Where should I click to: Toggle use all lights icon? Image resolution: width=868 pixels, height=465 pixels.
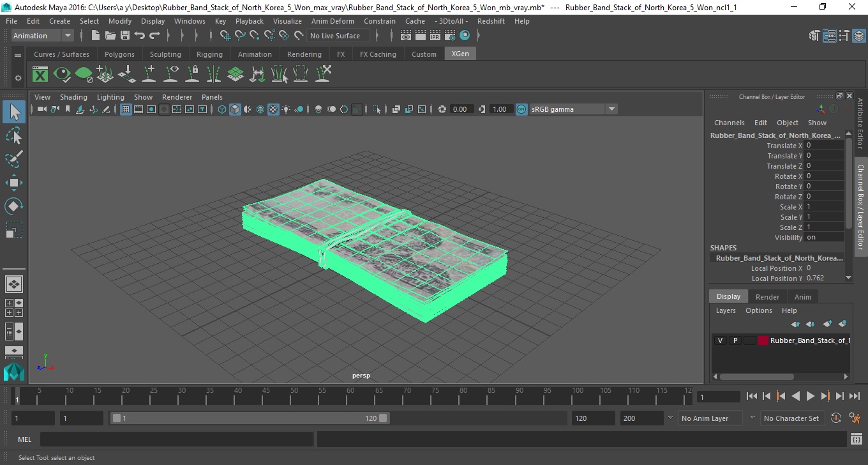[x=286, y=109]
